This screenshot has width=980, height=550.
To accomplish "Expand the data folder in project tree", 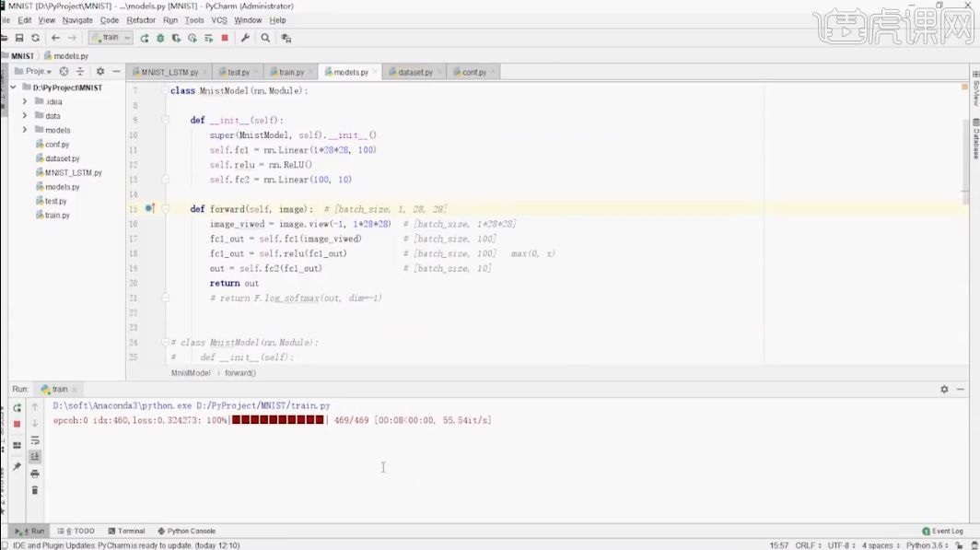I will pyautogui.click(x=25, y=116).
